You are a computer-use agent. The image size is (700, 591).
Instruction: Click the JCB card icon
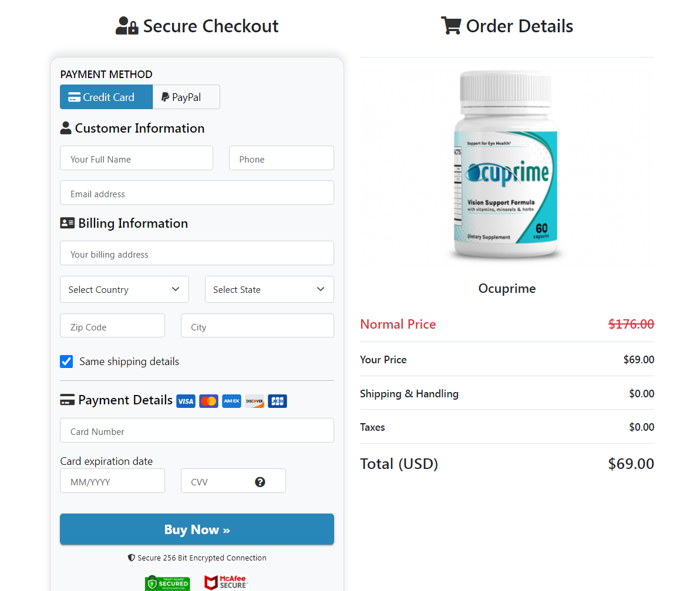click(277, 401)
